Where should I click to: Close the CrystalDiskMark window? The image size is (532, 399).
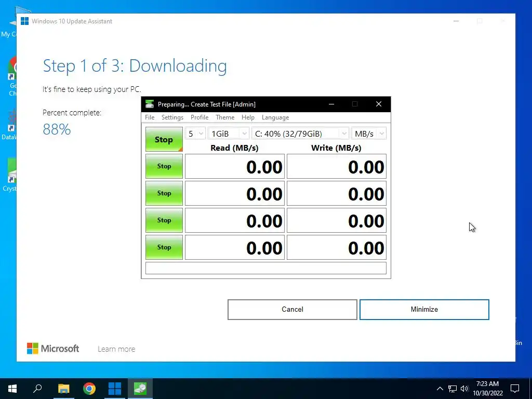[x=379, y=104]
